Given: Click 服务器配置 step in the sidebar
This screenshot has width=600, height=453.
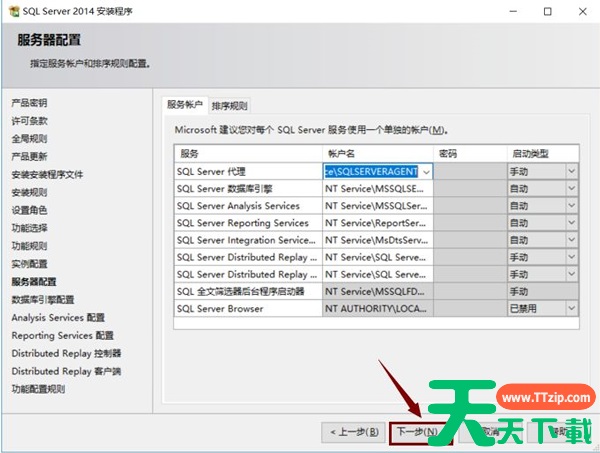Looking at the screenshot, I should [x=34, y=282].
